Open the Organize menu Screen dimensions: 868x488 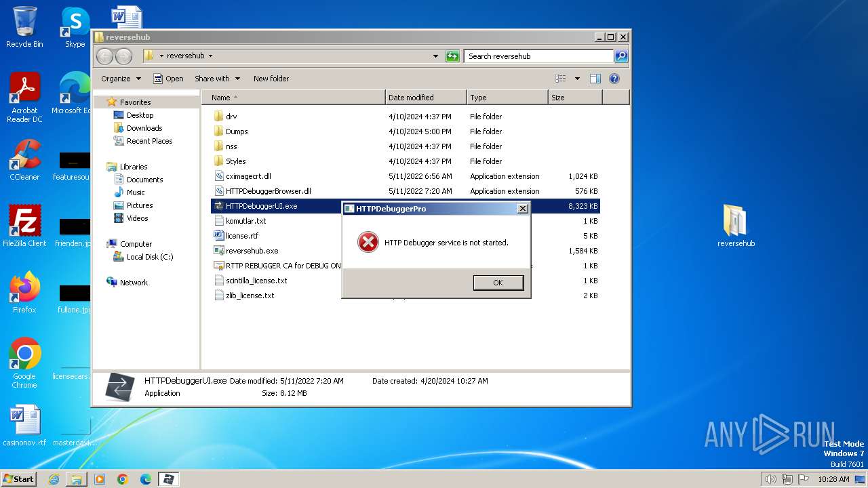point(121,79)
